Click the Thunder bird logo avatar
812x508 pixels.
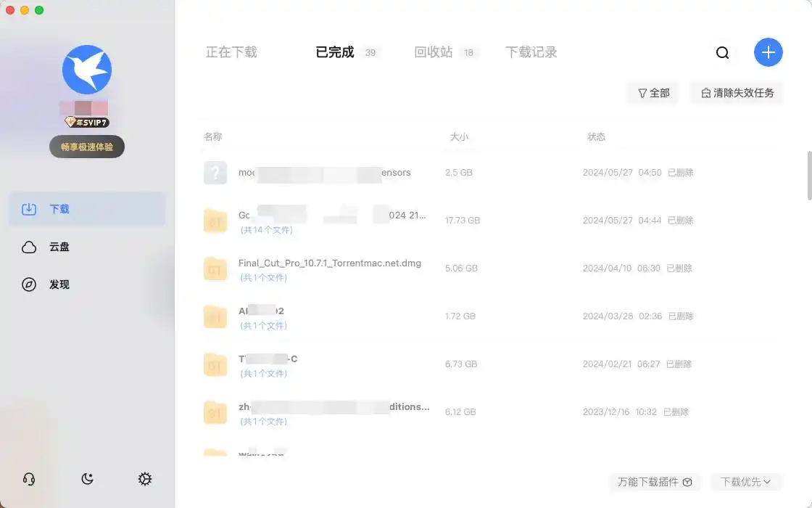[86, 69]
